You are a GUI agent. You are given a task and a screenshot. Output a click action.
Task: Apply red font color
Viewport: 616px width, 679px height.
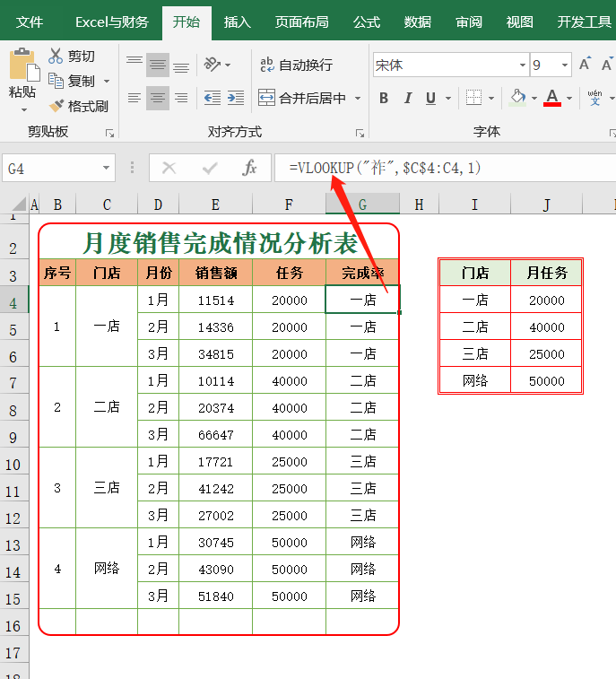tap(552, 98)
